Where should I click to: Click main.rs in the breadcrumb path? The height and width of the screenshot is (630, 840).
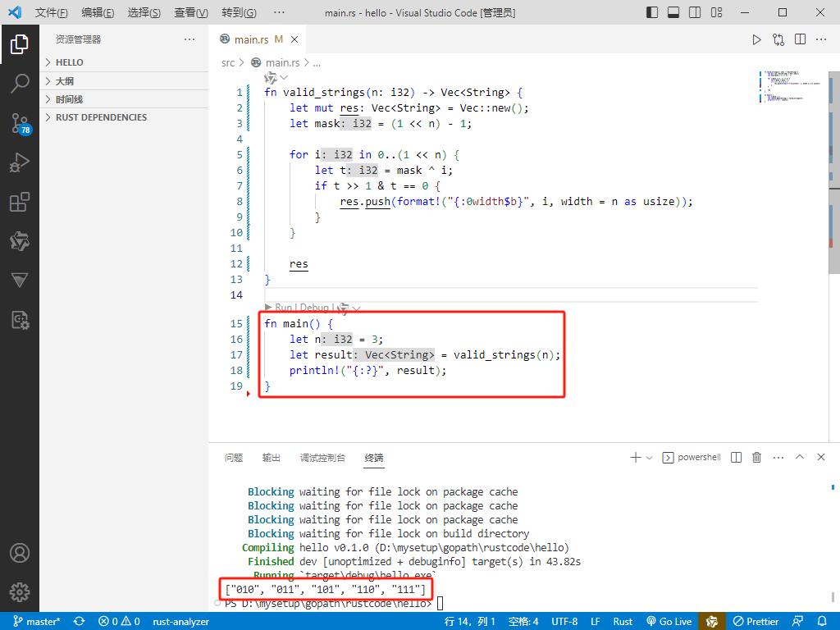coord(282,62)
